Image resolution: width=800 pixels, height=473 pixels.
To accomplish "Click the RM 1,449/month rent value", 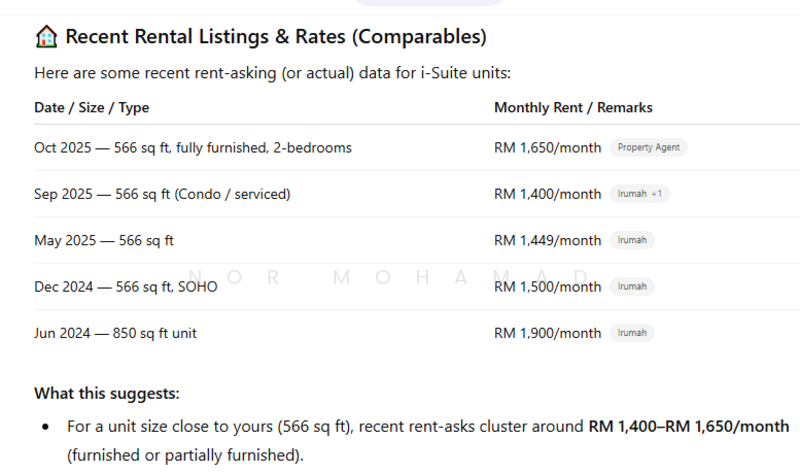I will 547,240.
